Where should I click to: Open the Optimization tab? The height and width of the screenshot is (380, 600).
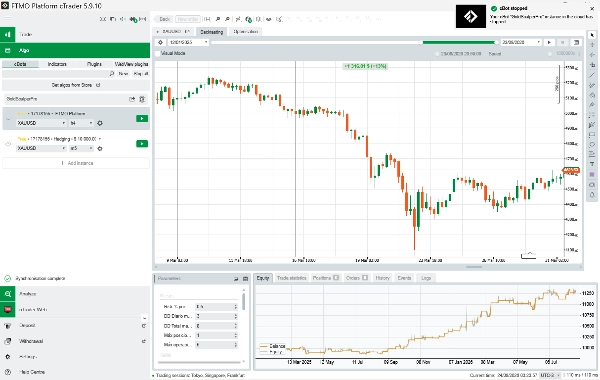tap(245, 32)
